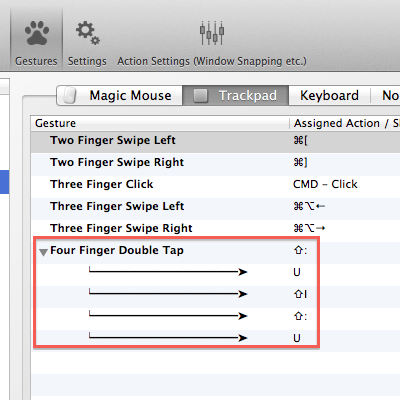Screen dimensions: 400x400
Task: Select the Three Finger Swipe Right gesture
Action: pyautogui.click(x=215, y=229)
